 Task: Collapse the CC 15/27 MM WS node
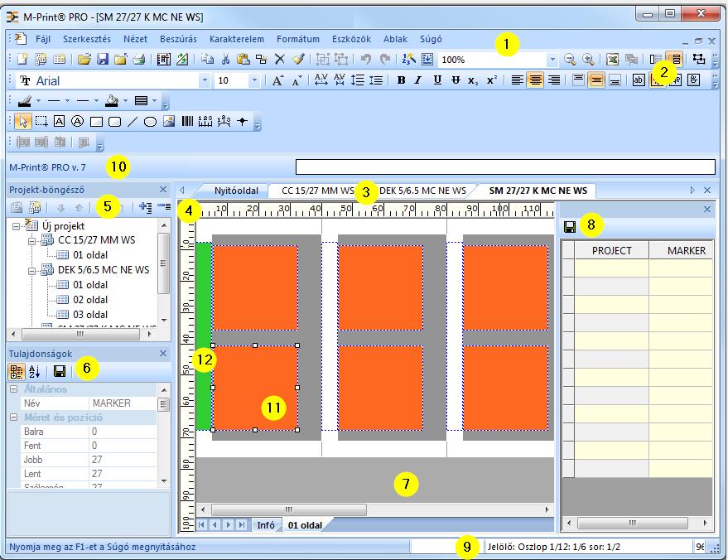[x=31, y=241]
